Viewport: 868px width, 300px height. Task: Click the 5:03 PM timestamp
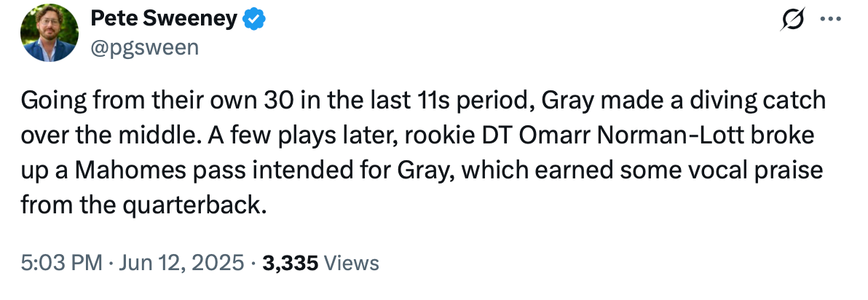pyautogui.click(x=62, y=263)
